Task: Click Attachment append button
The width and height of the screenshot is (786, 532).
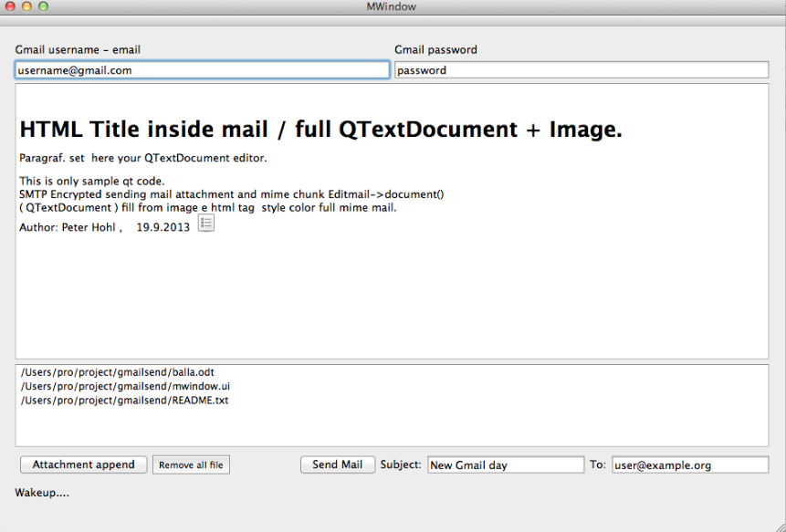Action: [x=84, y=464]
